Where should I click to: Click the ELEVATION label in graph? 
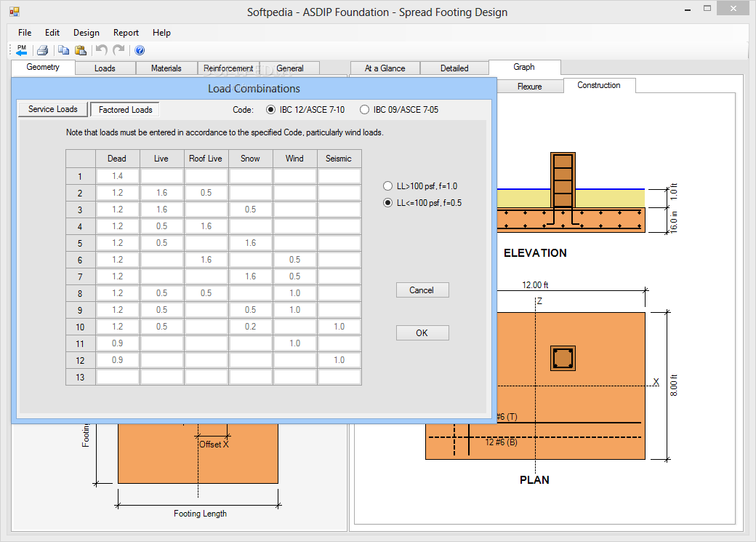click(x=535, y=253)
